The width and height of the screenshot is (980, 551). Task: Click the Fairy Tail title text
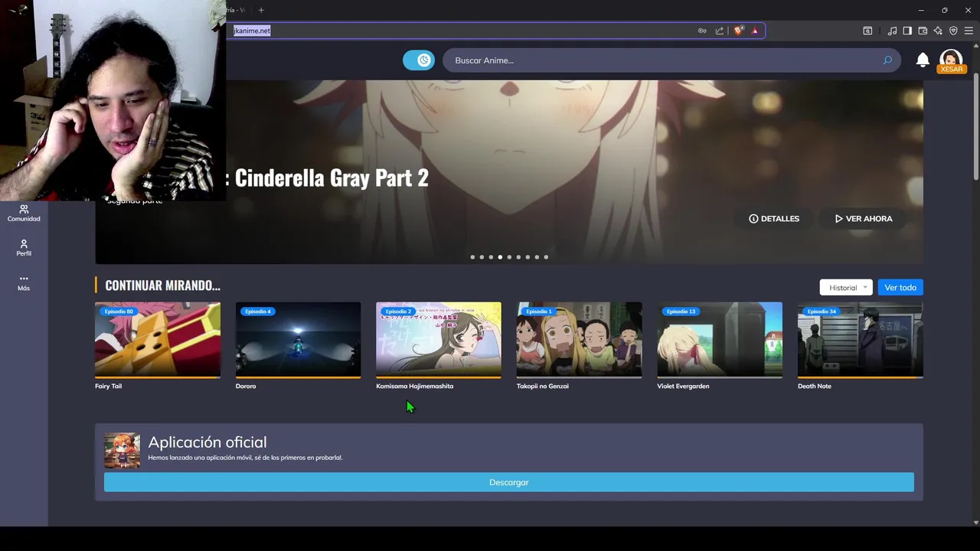(108, 386)
